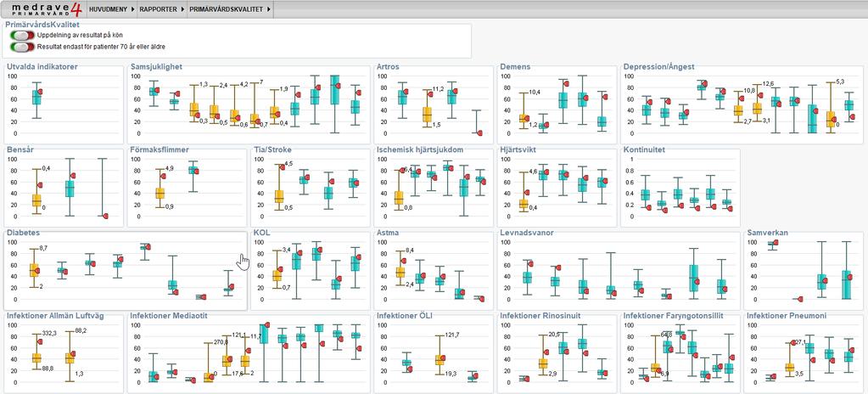Select the Astma chart title
Image resolution: width=868 pixels, height=394 pixels.
[x=388, y=233]
